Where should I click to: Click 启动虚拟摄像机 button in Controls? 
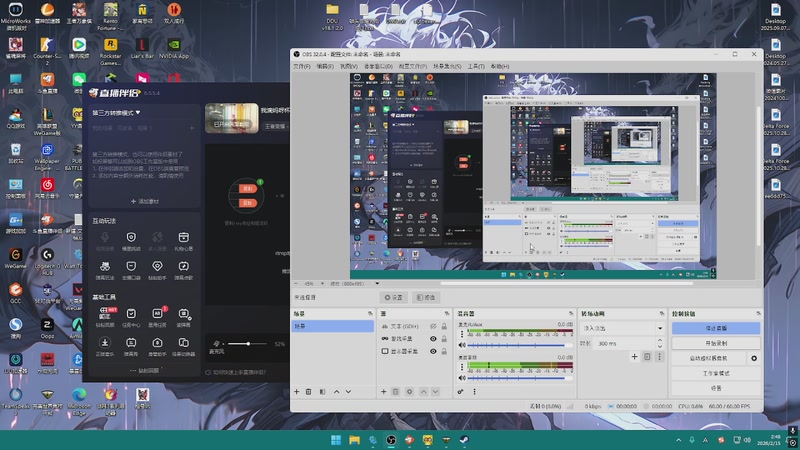click(x=709, y=358)
